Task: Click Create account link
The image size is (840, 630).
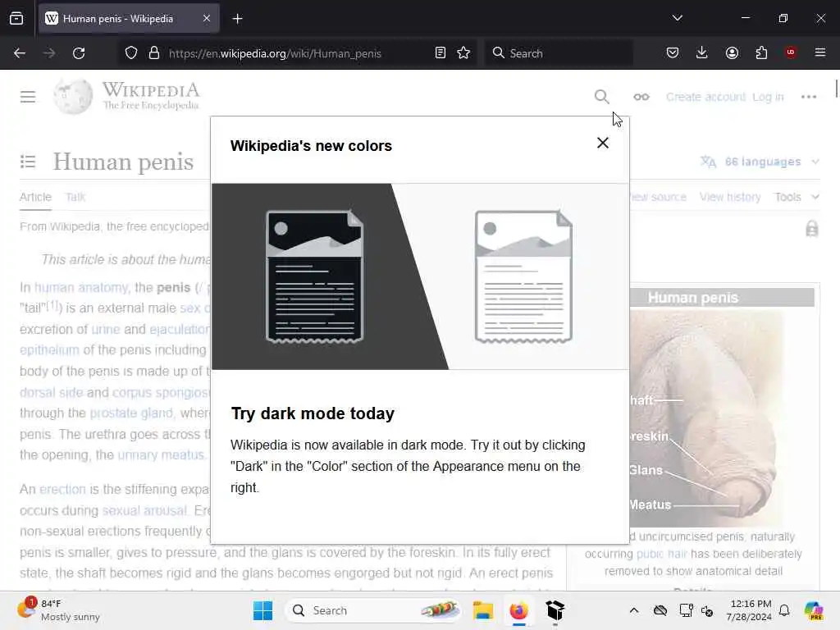Action: tap(705, 97)
